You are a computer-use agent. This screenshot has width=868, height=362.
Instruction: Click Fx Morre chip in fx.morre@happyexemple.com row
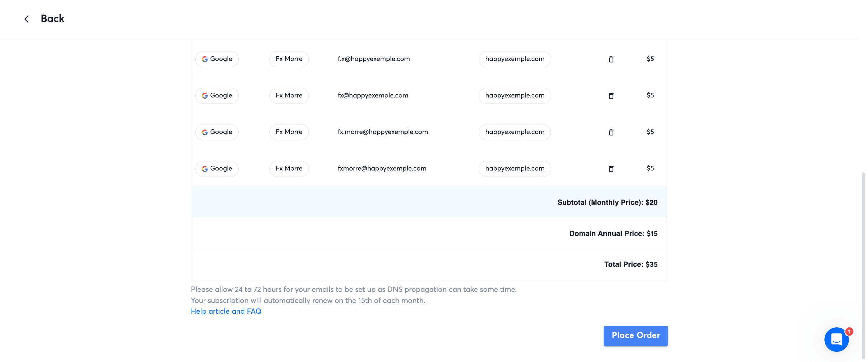pyautogui.click(x=289, y=132)
